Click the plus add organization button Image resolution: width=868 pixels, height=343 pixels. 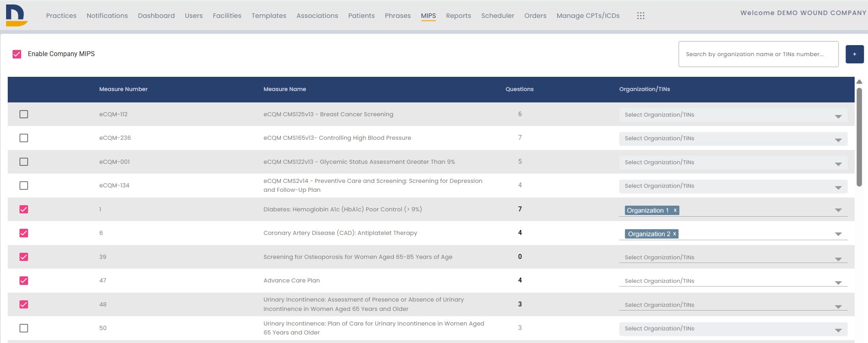click(855, 54)
